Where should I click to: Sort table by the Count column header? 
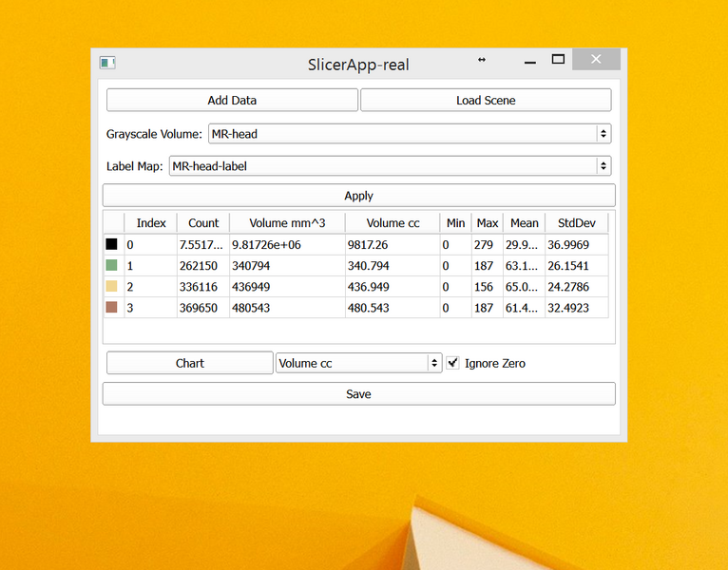point(203,223)
